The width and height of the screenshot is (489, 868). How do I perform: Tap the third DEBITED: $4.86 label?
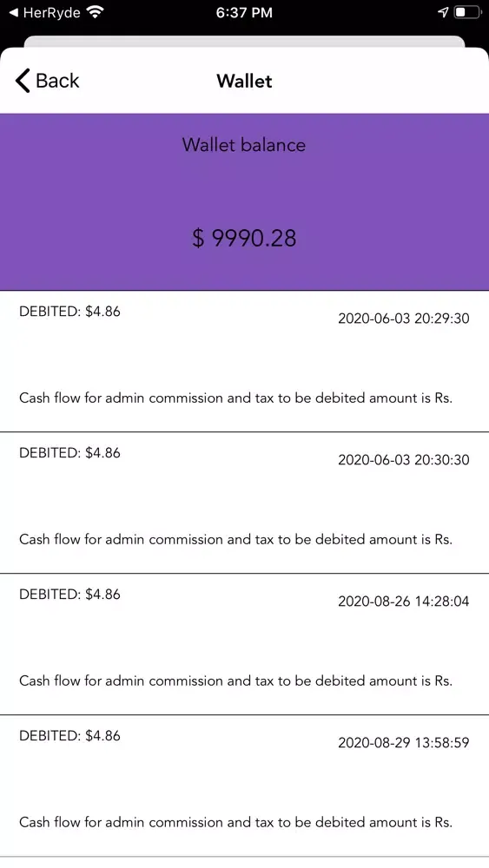point(69,595)
